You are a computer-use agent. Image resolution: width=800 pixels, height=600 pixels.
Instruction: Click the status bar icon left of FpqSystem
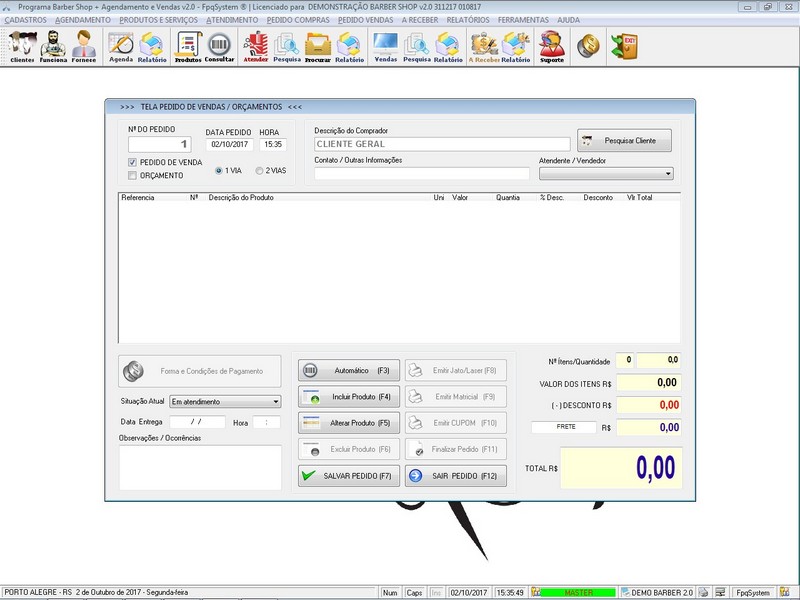pyautogui.click(x=720, y=592)
